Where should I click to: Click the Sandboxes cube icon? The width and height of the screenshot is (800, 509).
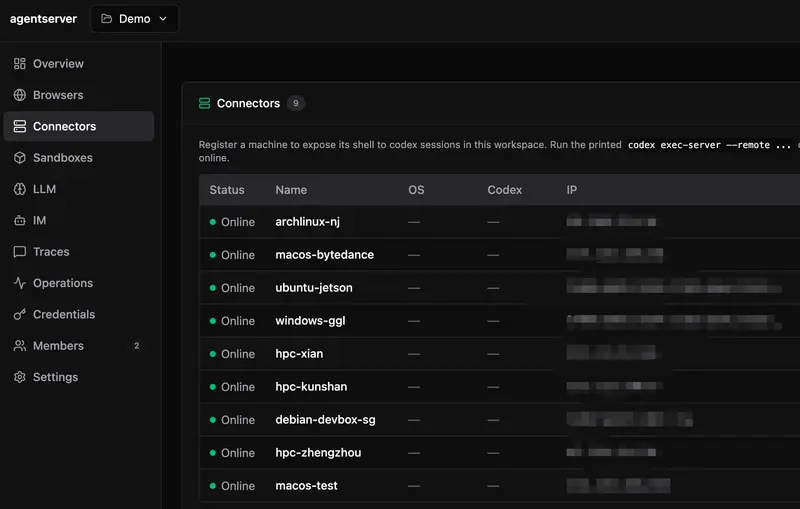19,158
